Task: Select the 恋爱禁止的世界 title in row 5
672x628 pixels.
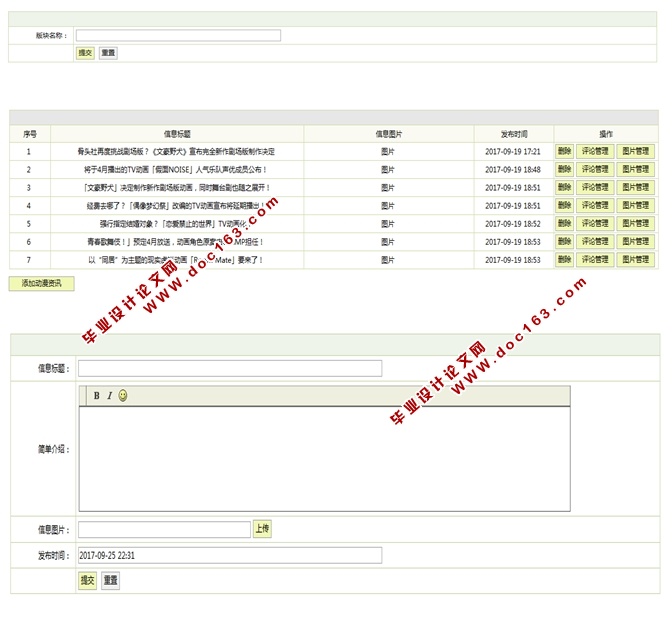Action: (x=176, y=224)
